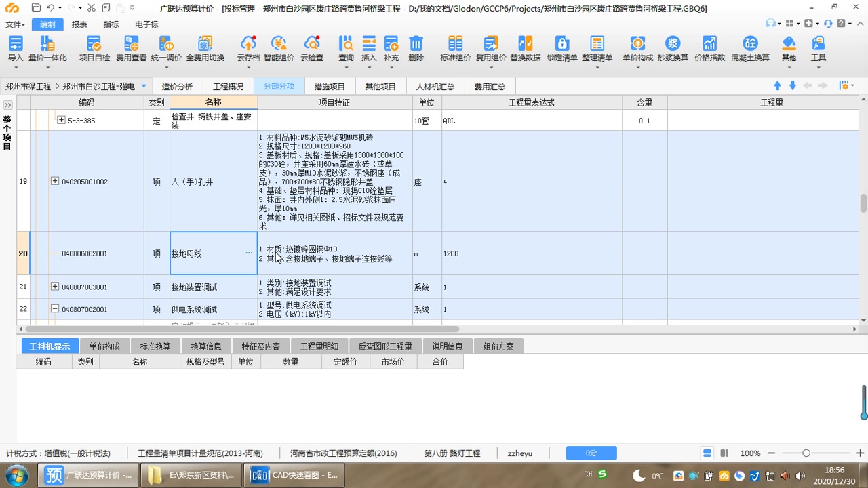Screen dimensions: 868x488
Task: Open 价格指数 price index
Action: point(709,49)
